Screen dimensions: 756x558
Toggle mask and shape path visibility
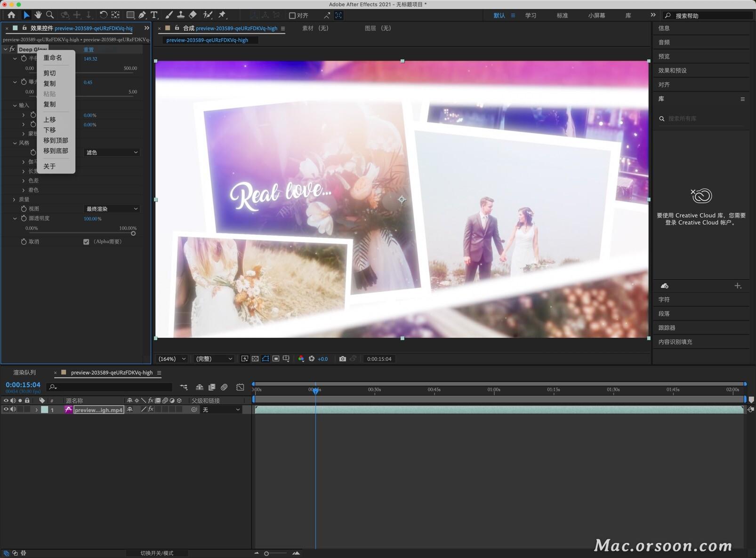point(265,359)
